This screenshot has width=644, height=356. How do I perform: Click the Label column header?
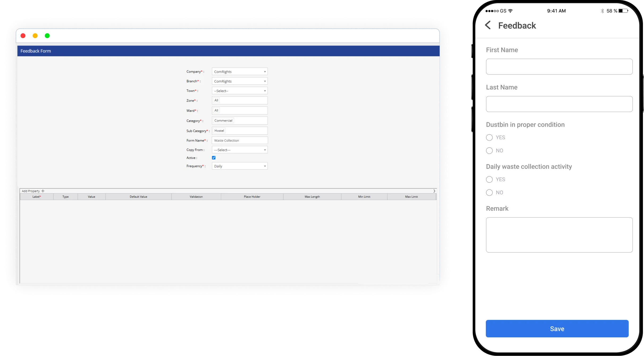tap(36, 197)
